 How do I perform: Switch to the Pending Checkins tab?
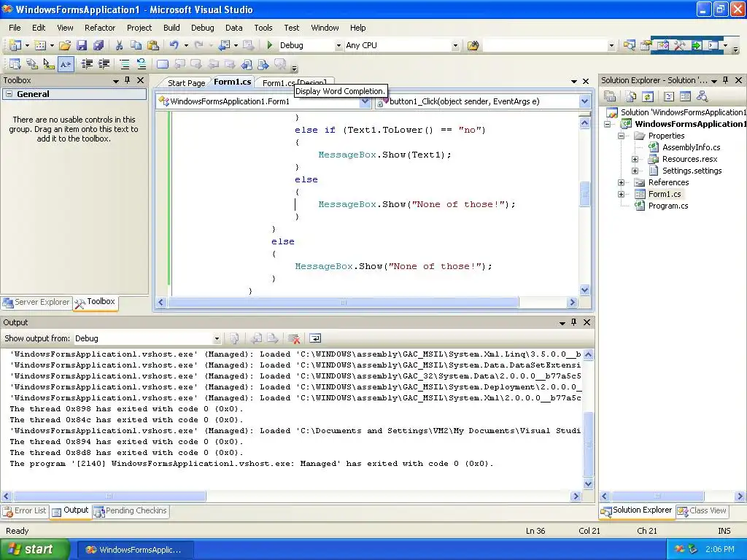(131, 511)
